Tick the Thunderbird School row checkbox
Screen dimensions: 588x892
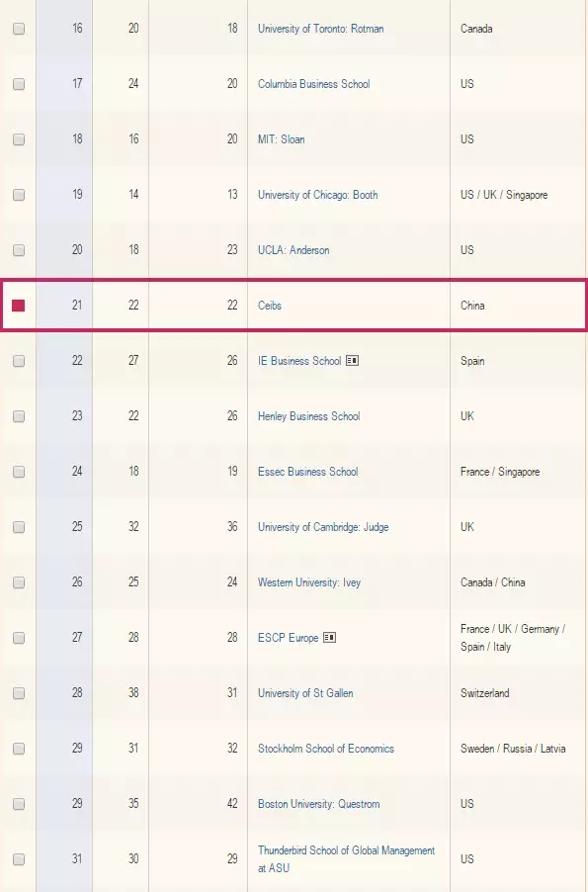tap(19, 859)
